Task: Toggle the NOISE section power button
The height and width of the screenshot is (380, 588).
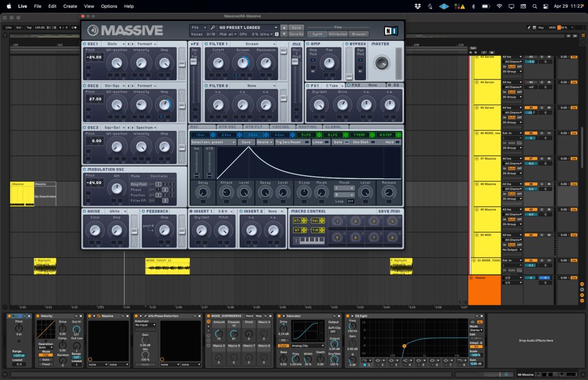Action: (x=85, y=212)
